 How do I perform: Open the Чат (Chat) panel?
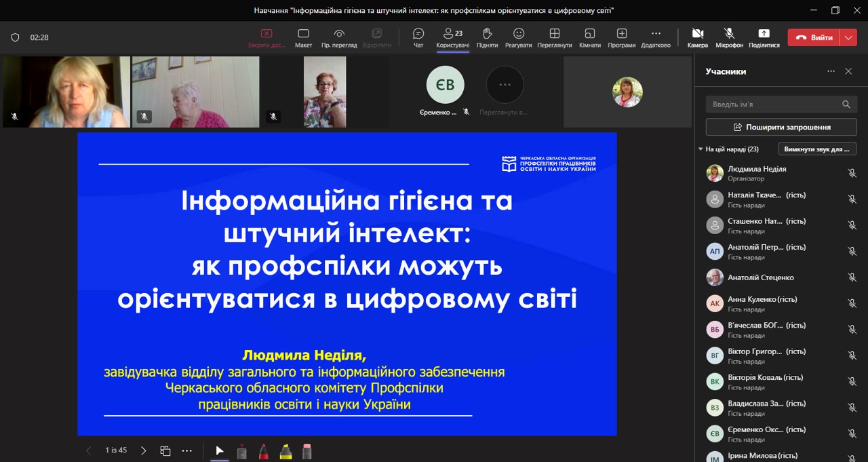418,38
